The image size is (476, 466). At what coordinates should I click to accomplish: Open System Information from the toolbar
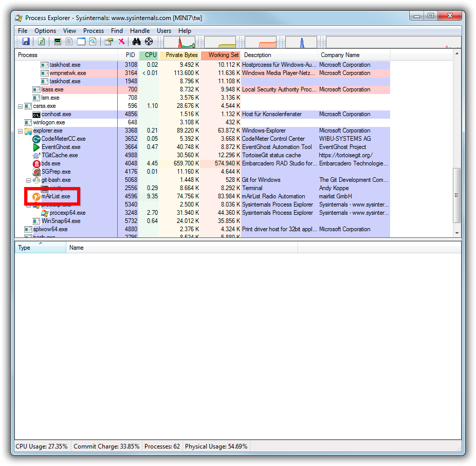(x=57, y=42)
